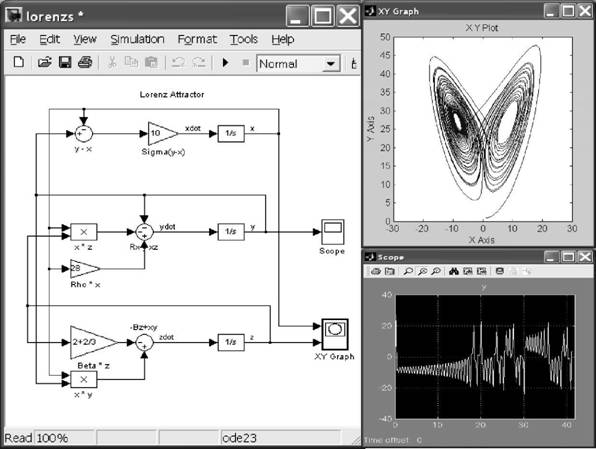Stop the simulation with the stop button
This screenshot has height=449, width=596.
(246, 62)
